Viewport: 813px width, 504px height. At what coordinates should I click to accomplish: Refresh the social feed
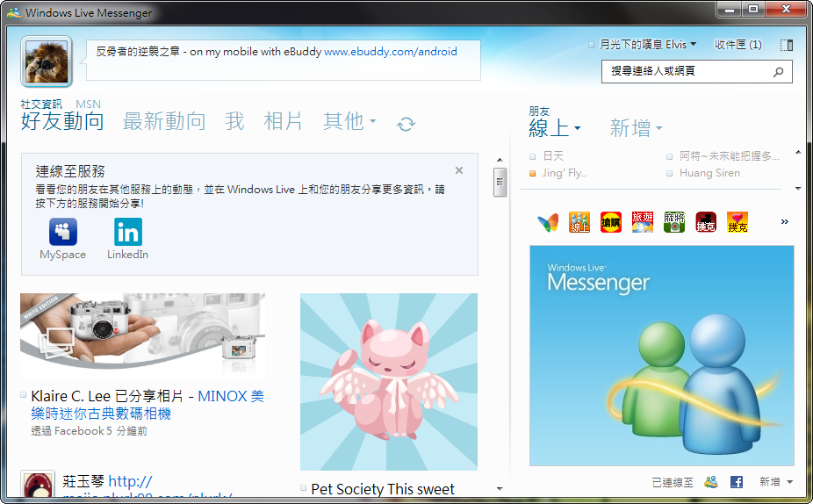406,124
